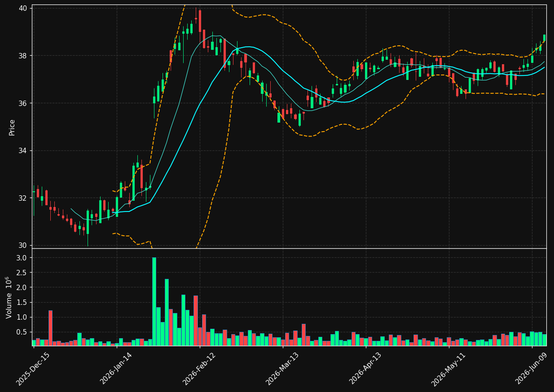Select the 2026-Feb-12 date tick label
The image size is (554, 392).
199,368
